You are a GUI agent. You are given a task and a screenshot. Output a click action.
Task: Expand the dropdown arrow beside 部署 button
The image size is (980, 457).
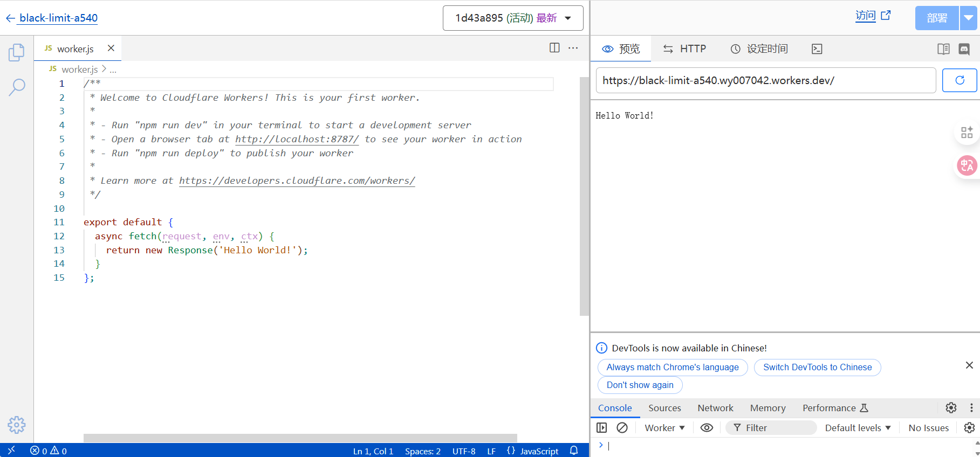(969, 18)
